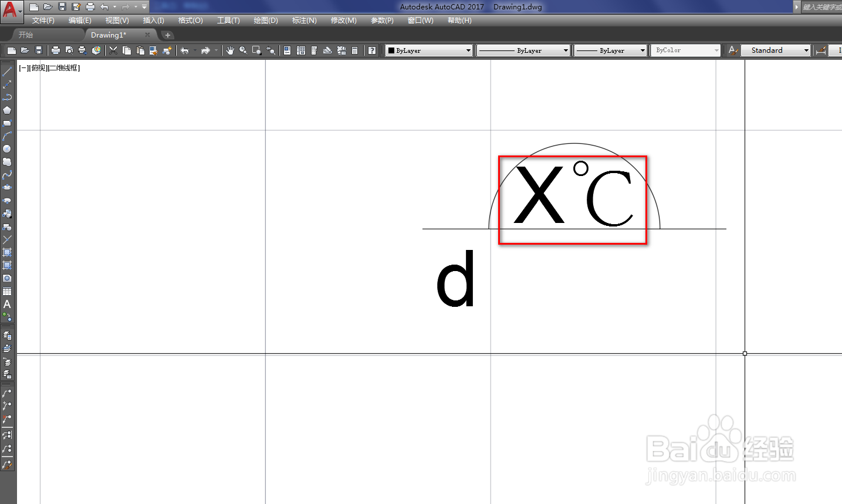
Task: Open the QuickCalc calculator icon
Action: [x=355, y=50]
